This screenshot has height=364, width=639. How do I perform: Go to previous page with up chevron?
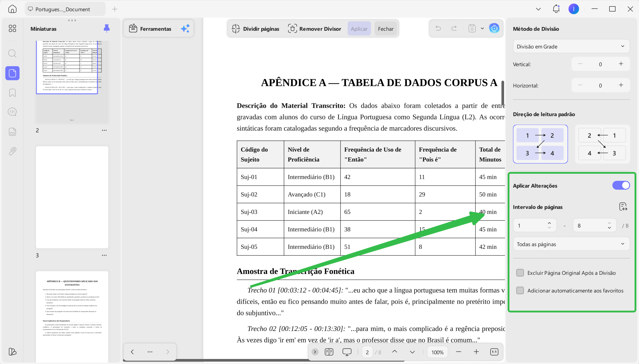click(395, 352)
